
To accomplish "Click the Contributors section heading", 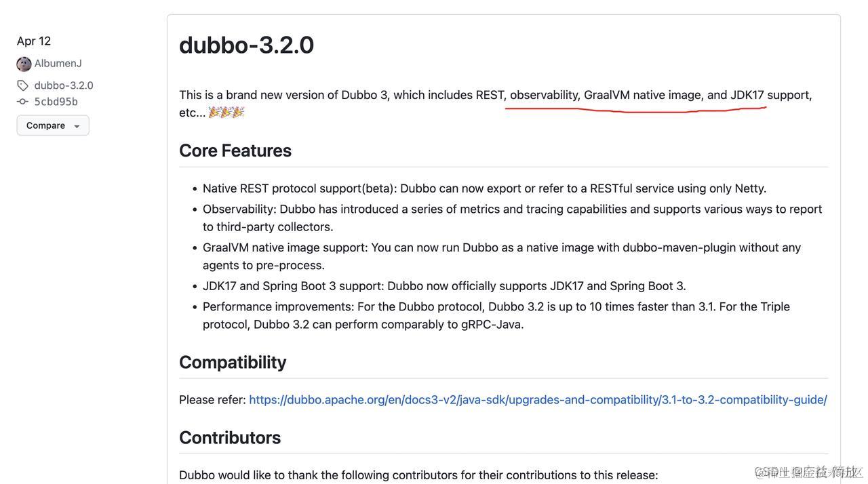I will tap(230, 437).
